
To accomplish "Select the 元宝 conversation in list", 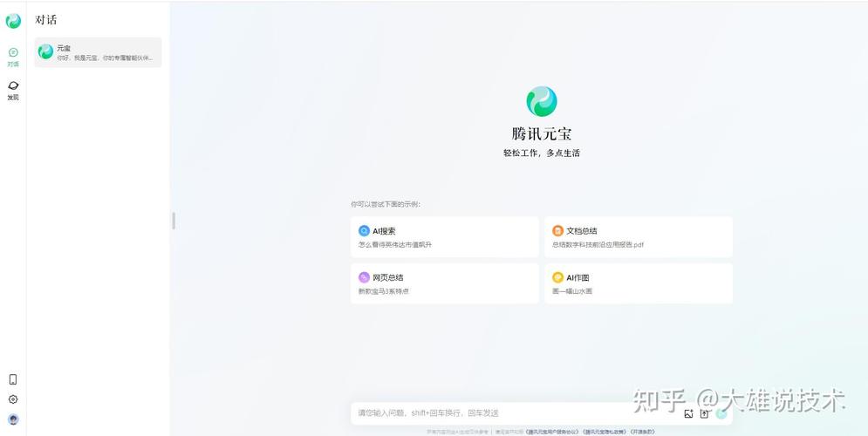I will click(98, 52).
